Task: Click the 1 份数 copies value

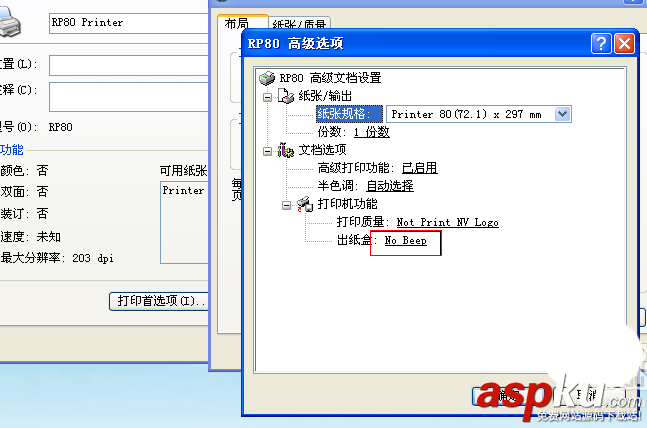Action: 372,132
